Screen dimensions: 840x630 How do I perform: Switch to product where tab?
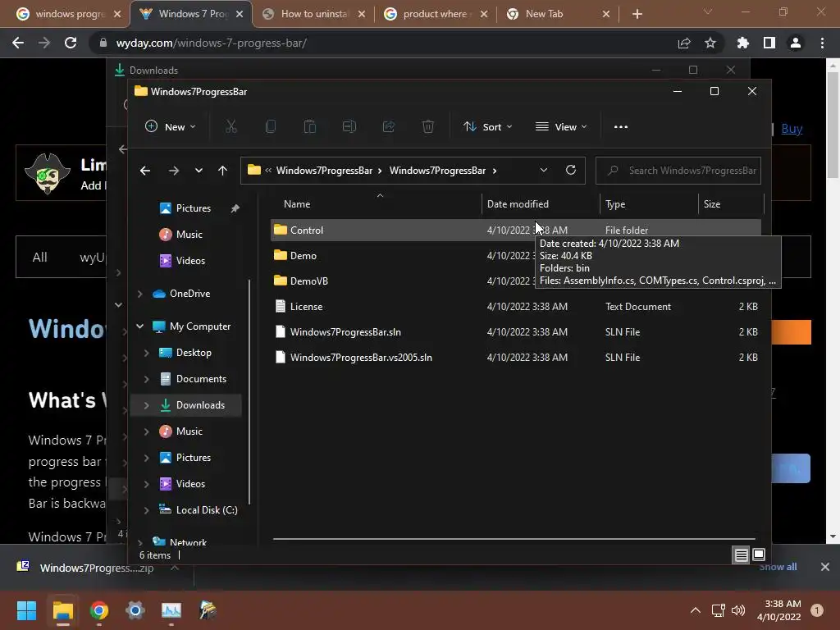436,14
